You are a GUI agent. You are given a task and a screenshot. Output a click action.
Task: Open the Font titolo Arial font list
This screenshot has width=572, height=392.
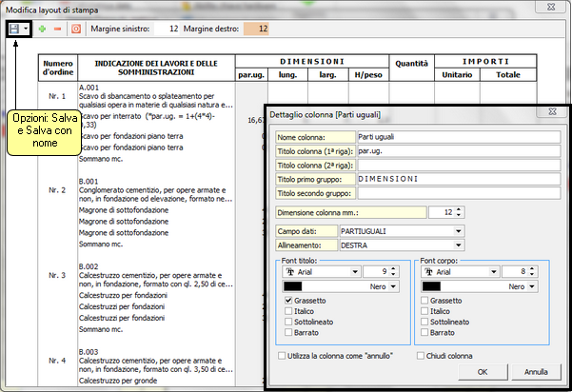(x=354, y=271)
